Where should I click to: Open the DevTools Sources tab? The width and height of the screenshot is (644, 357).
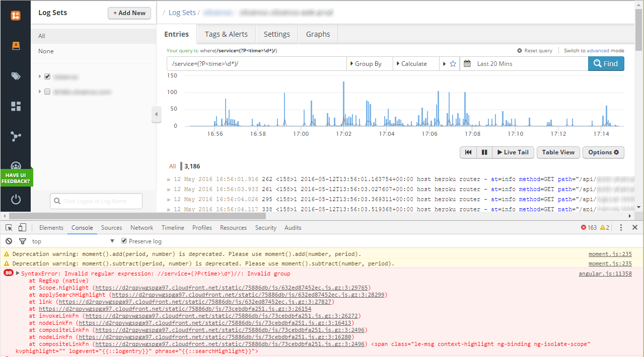(x=112, y=228)
